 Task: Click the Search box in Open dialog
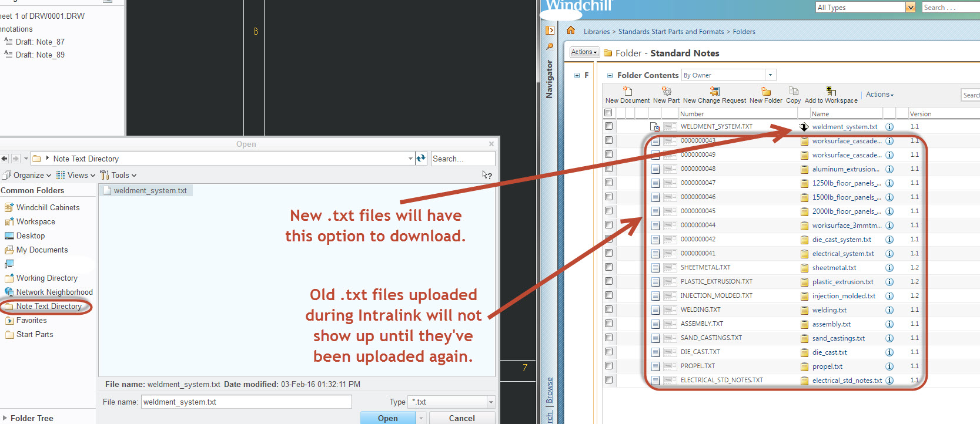point(463,159)
